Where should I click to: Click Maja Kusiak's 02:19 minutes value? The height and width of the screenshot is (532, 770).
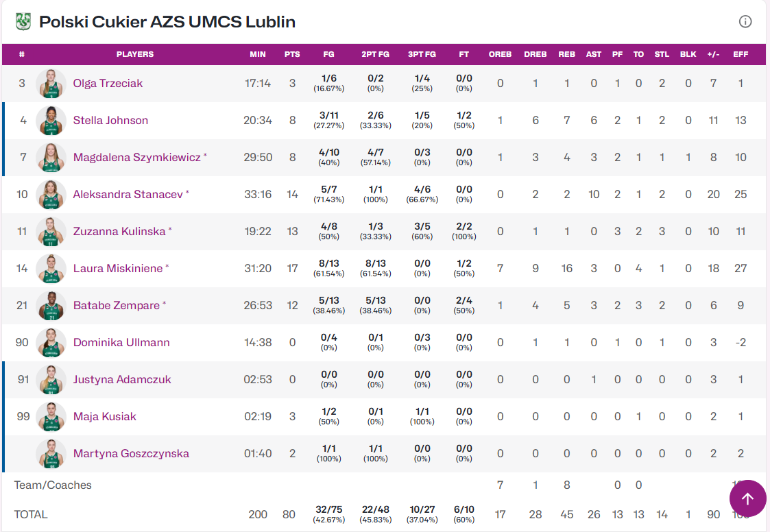tap(258, 417)
